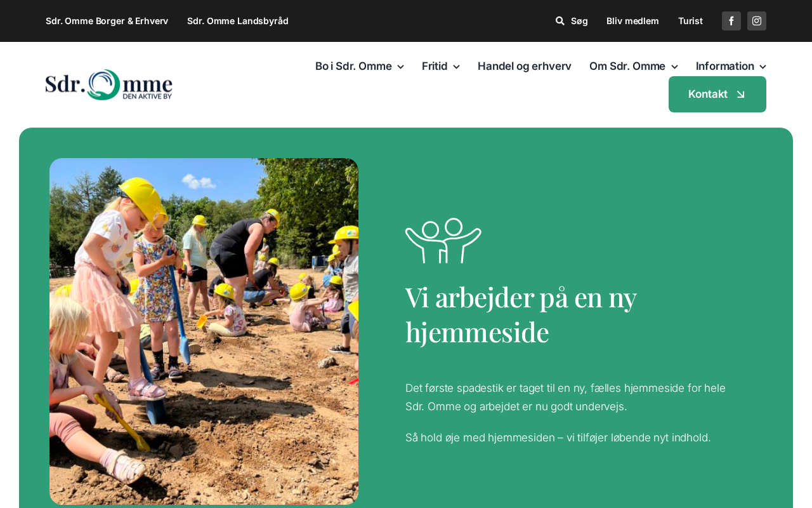Open the Fritid menu item
The image size is (812, 508).
[x=435, y=66]
